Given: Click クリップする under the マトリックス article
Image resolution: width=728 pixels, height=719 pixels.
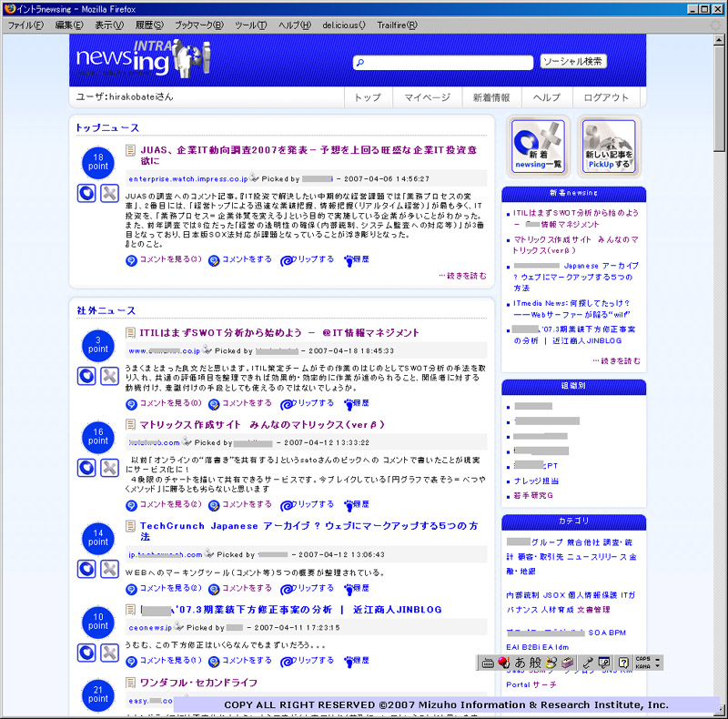Looking at the screenshot, I should coord(308,504).
